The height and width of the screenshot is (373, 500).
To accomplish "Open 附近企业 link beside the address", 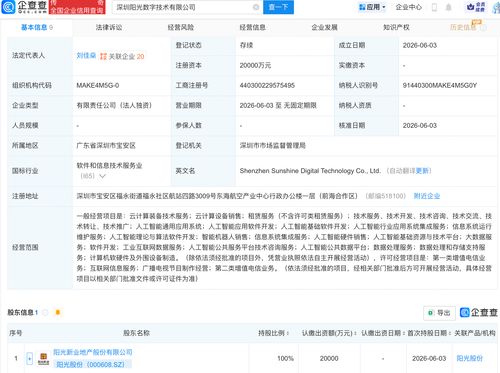I will coord(427,196).
